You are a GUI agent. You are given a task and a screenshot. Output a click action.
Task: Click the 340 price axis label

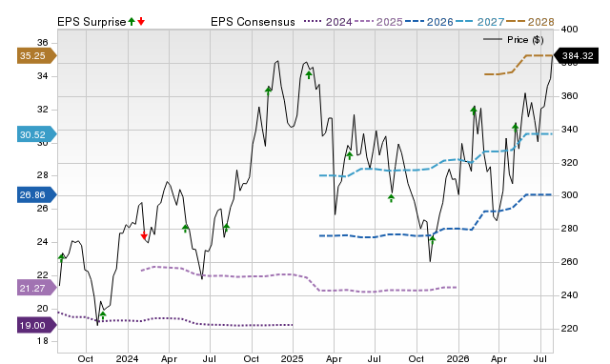570,129
